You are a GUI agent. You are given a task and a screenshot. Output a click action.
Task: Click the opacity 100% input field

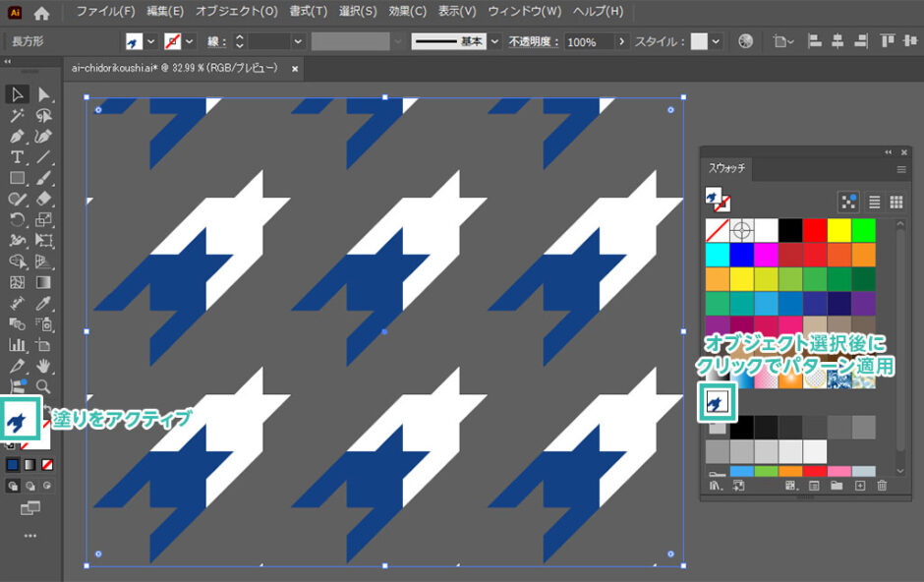pyautogui.click(x=588, y=42)
